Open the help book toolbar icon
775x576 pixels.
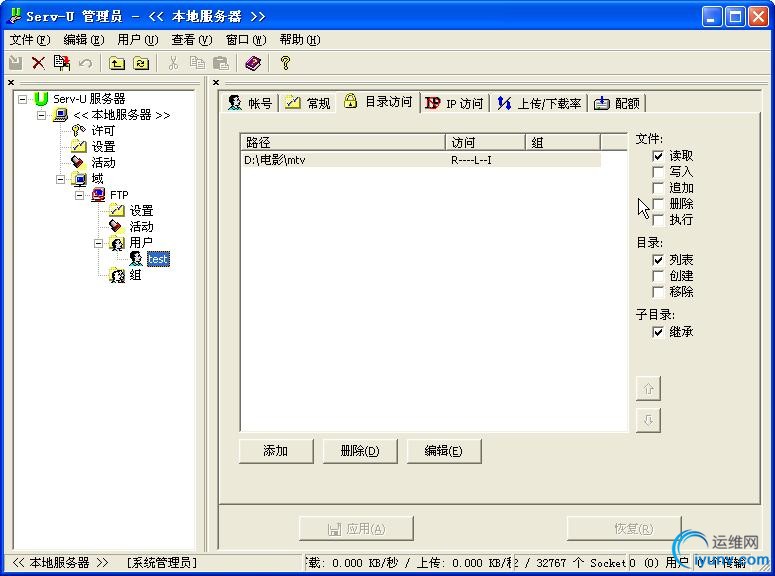click(253, 63)
